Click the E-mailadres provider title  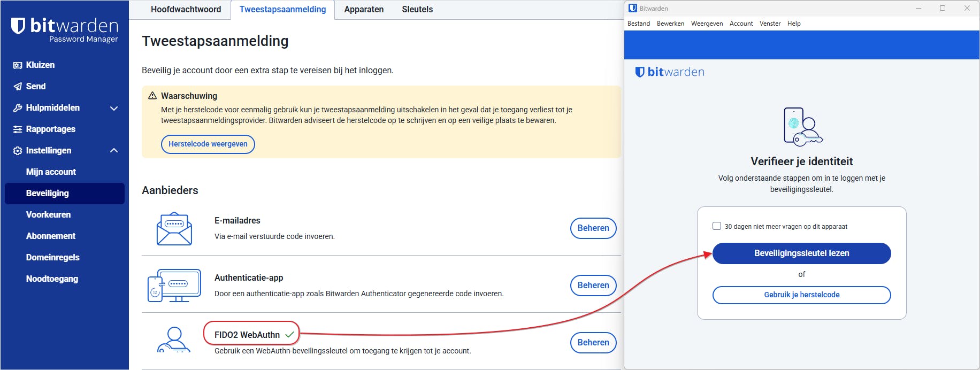(x=238, y=221)
